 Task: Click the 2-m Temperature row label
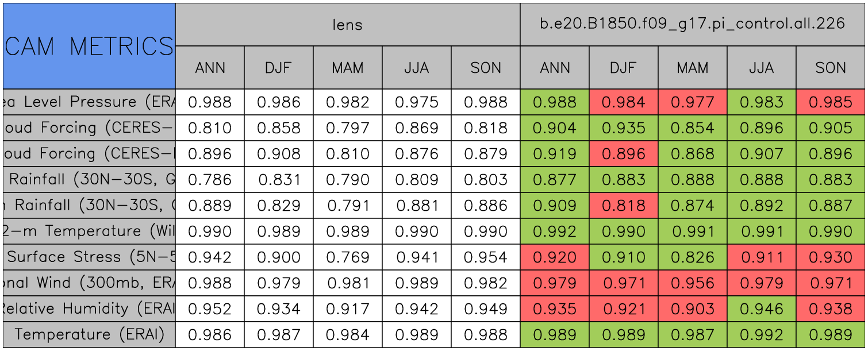click(89, 232)
